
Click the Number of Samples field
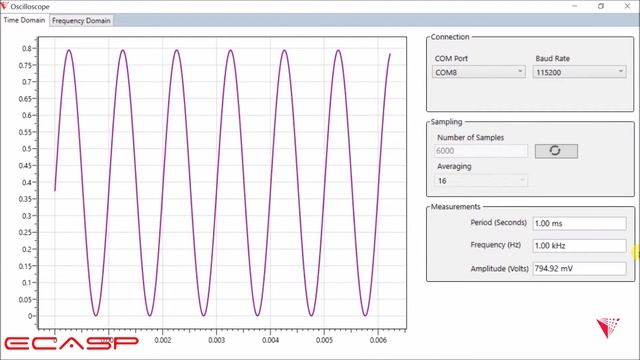click(x=481, y=151)
